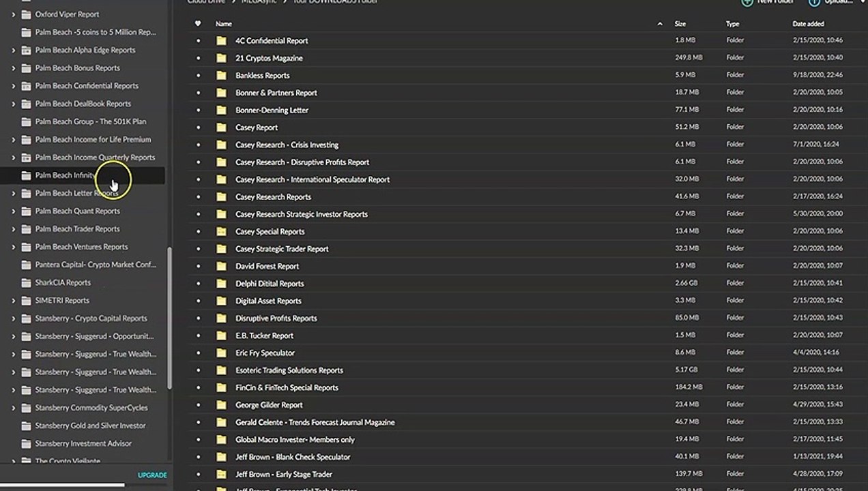Expand Stansberry Commodity SuperCycles node
Screen dimensions: 868x491
point(14,408)
